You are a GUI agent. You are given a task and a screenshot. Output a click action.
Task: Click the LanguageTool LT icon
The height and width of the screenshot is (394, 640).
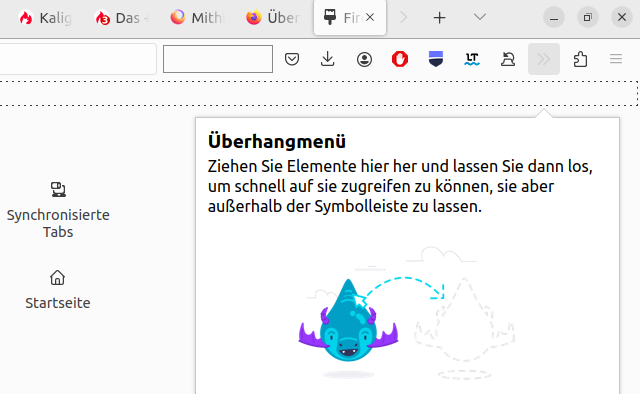(472, 59)
